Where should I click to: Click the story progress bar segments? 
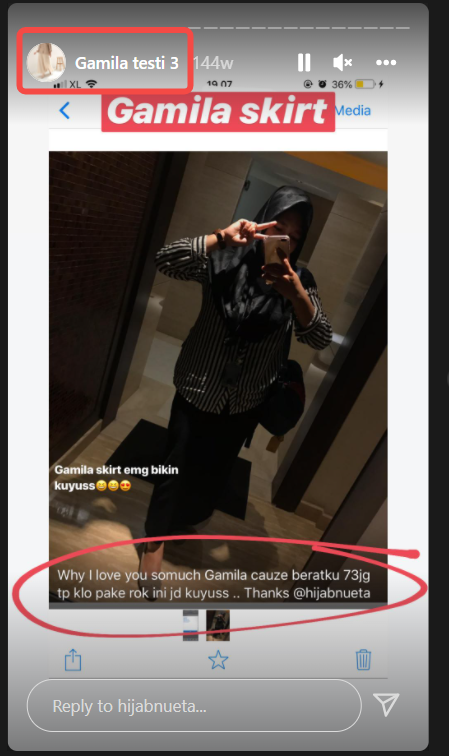(299, 27)
